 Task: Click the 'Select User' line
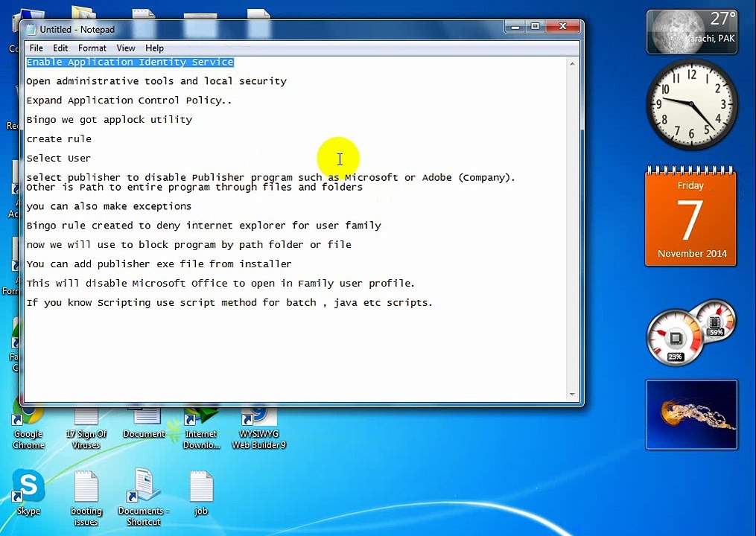click(58, 158)
